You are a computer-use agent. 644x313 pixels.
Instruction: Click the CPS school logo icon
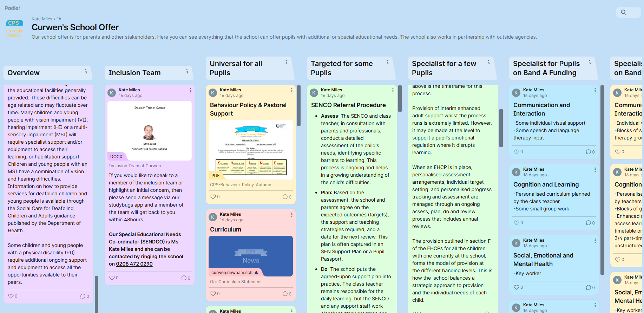(14, 28)
